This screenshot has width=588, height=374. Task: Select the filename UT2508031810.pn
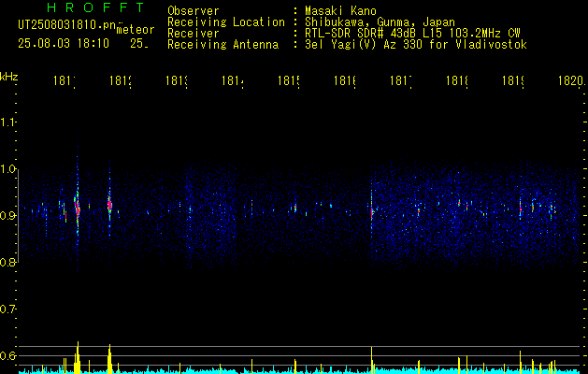(x=67, y=24)
